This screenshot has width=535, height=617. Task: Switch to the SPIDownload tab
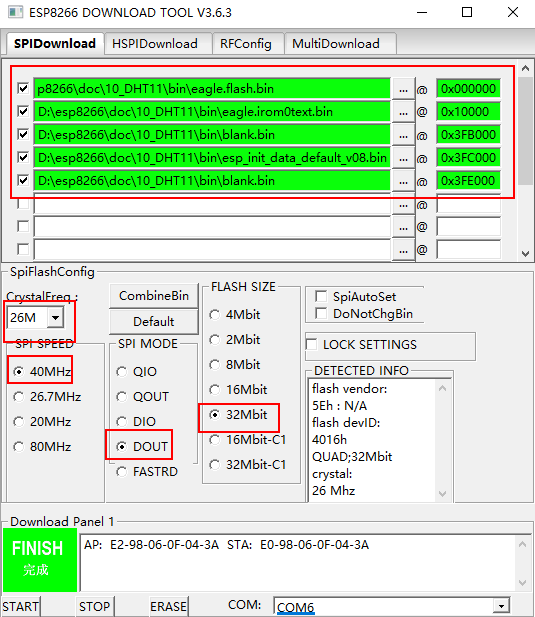tap(55, 43)
